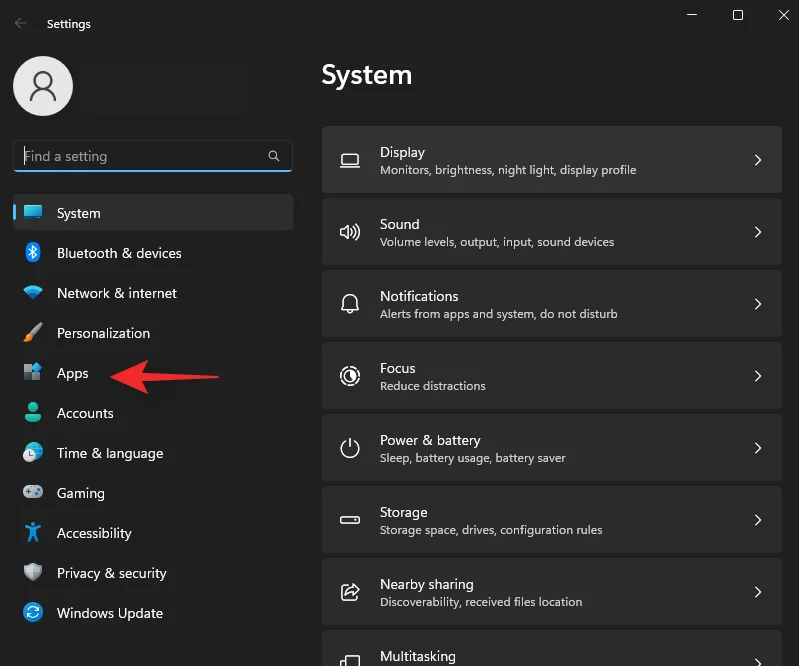Click the Storage drive icon

click(350, 520)
